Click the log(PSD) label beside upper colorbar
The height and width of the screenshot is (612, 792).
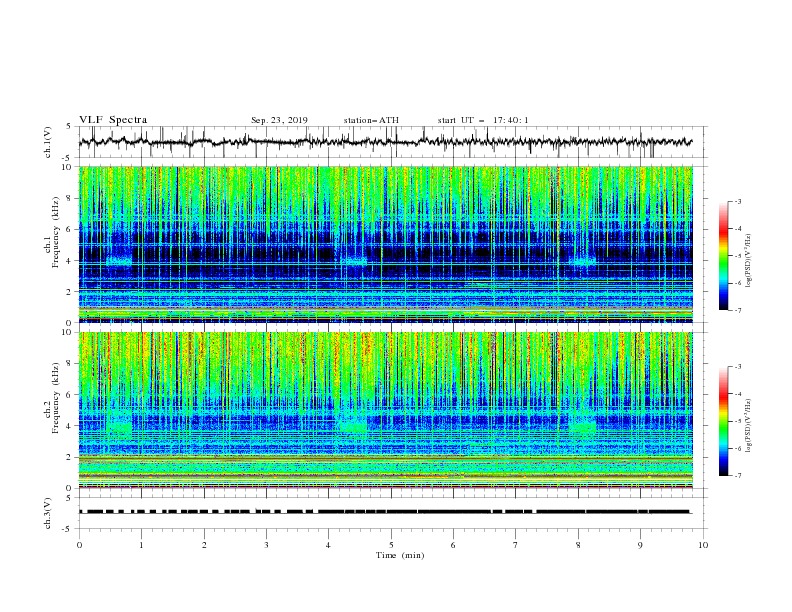pos(750,261)
